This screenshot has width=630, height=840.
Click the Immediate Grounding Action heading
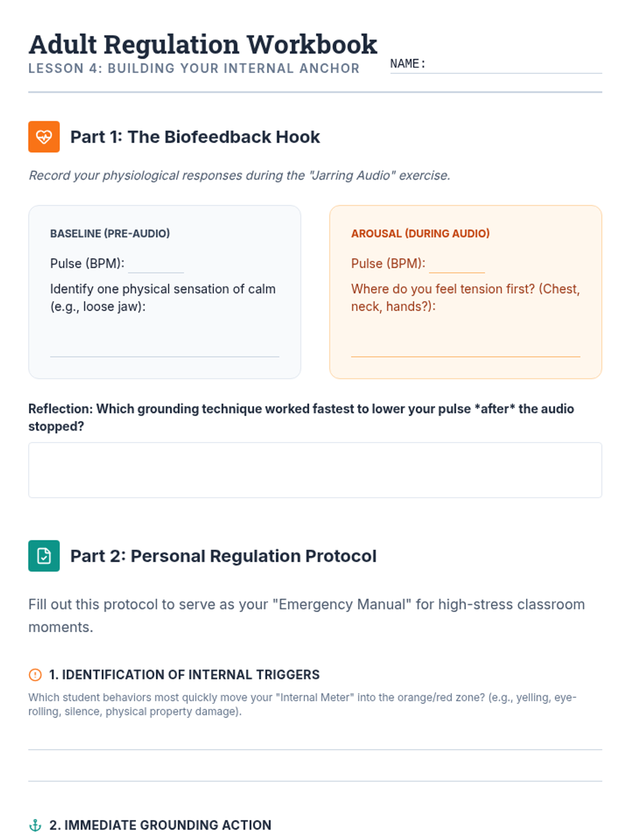tap(160, 825)
